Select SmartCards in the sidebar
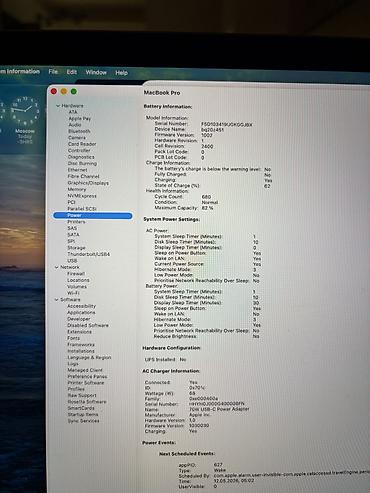 click(81, 408)
